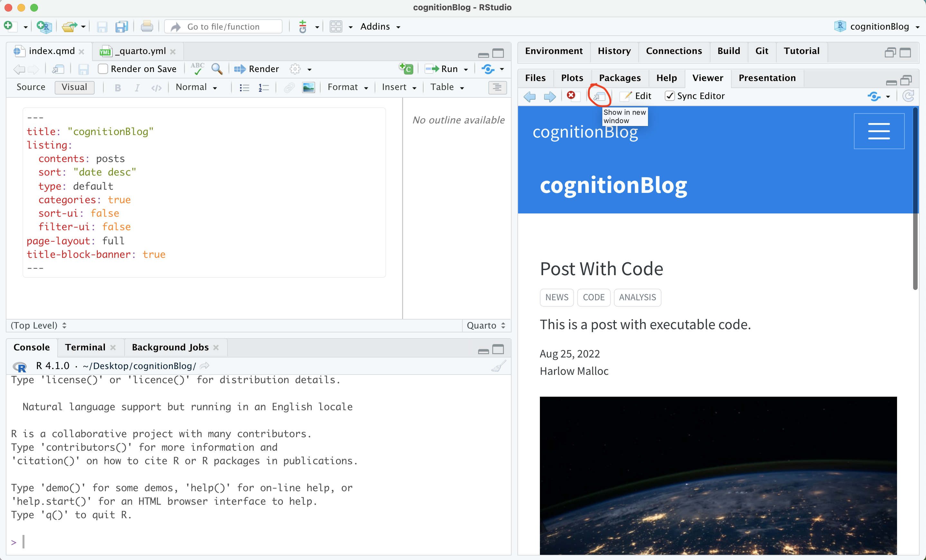Screen dimensions: 926x560
Task: Refresh the Viewer pane
Action: [908, 96]
